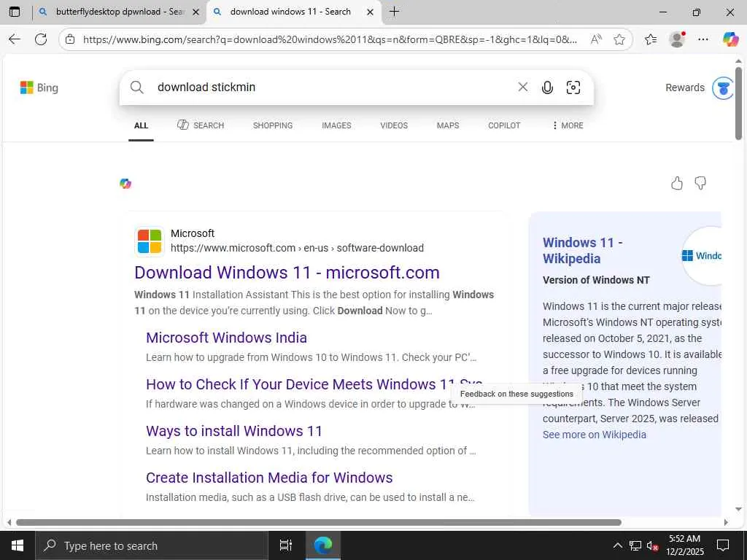Screen dimensions: 747x560
Task: Switch to the MAPS tab
Action: click(x=448, y=125)
